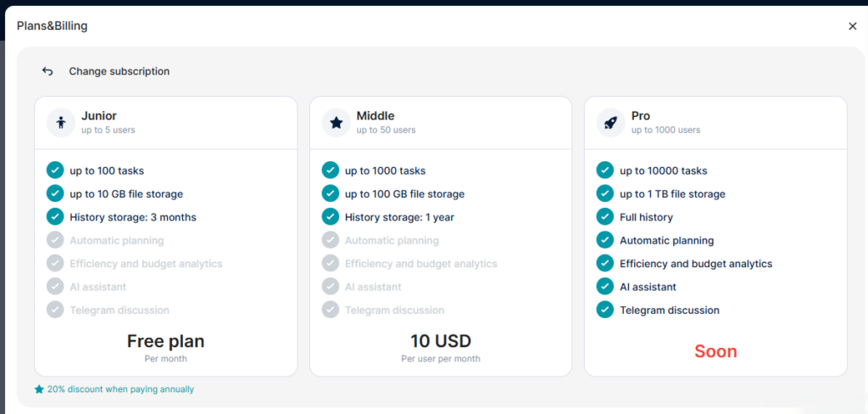Click 'up to 10 GB file storage' text
This screenshot has width=868, height=414.
pos(126,194)
